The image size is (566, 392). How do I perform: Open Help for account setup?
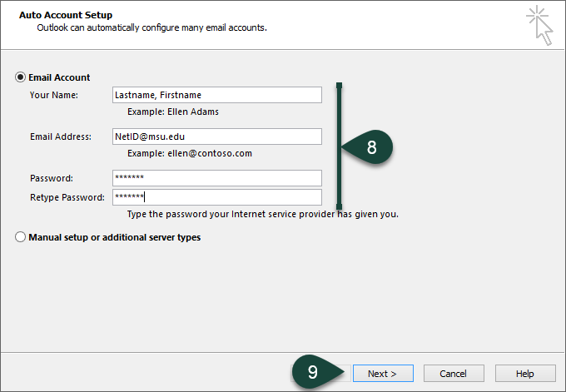click(525, 374)
